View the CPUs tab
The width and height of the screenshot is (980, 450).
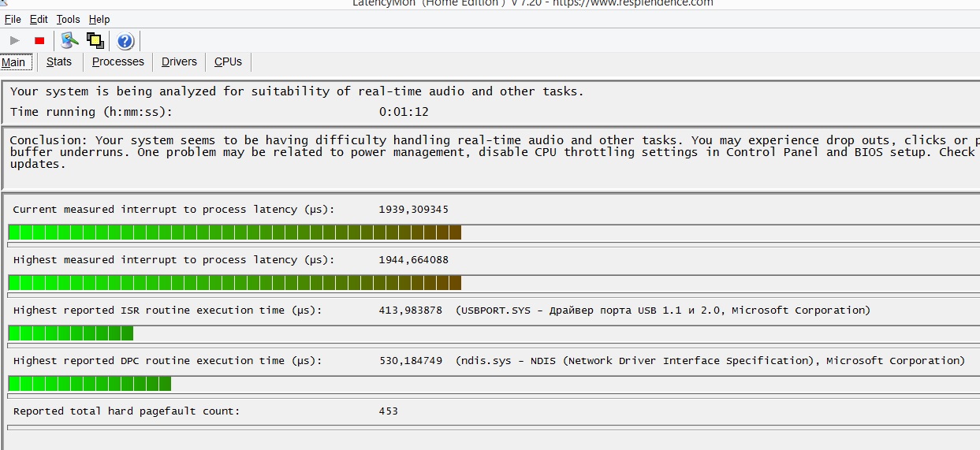pos(228,61)
